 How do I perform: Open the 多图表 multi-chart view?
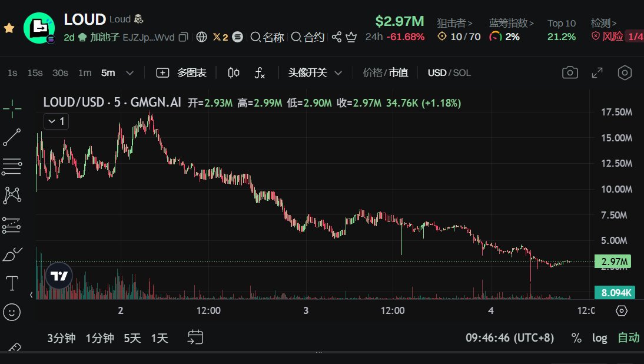coord(181,72)
